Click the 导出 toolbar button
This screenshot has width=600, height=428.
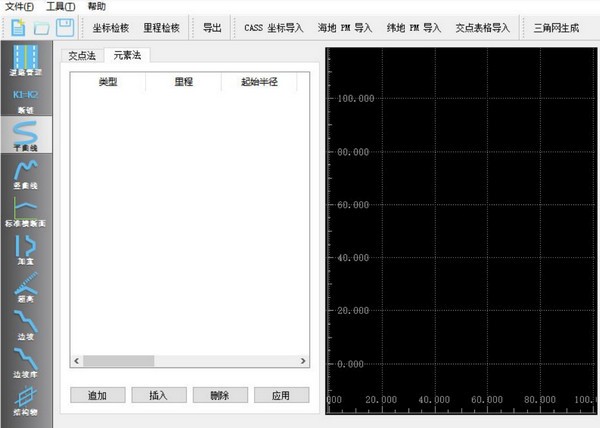[212, 28]
